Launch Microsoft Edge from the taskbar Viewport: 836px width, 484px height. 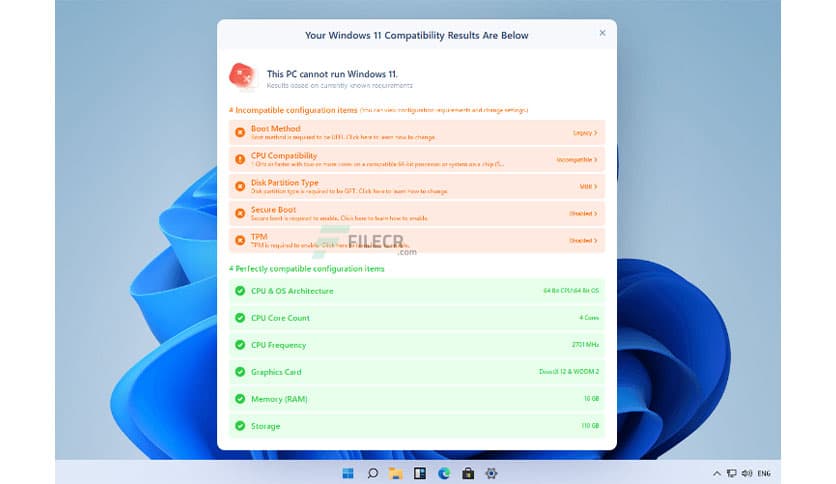point(444,473)
